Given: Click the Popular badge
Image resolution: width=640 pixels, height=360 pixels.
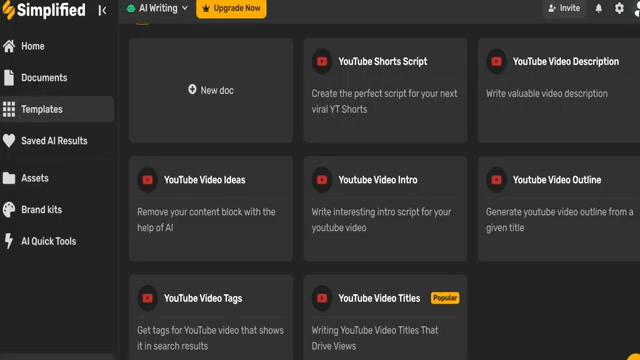Looking at the screenshot, I should [x=445, y=298].
